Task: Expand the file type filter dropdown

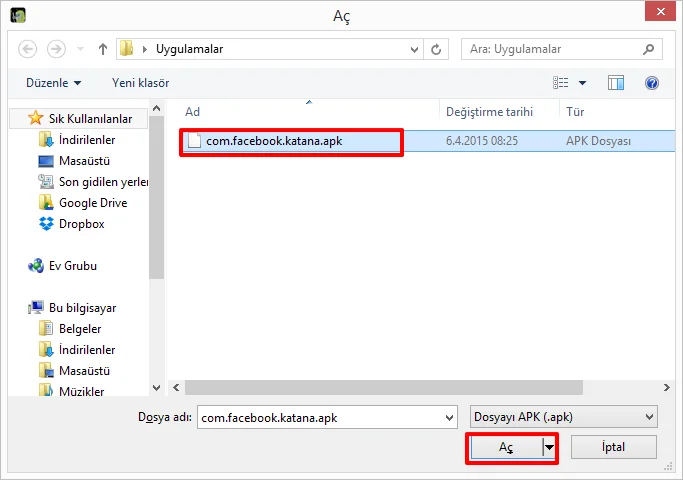Action: click(649, 416)
